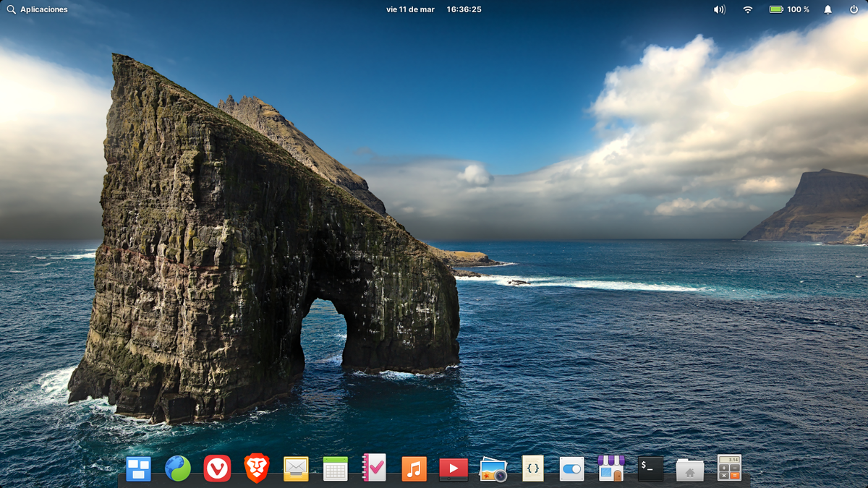The image size is (868, 488).
Task: Open Vivaldi browser from the dock
Action: [217, 468]
